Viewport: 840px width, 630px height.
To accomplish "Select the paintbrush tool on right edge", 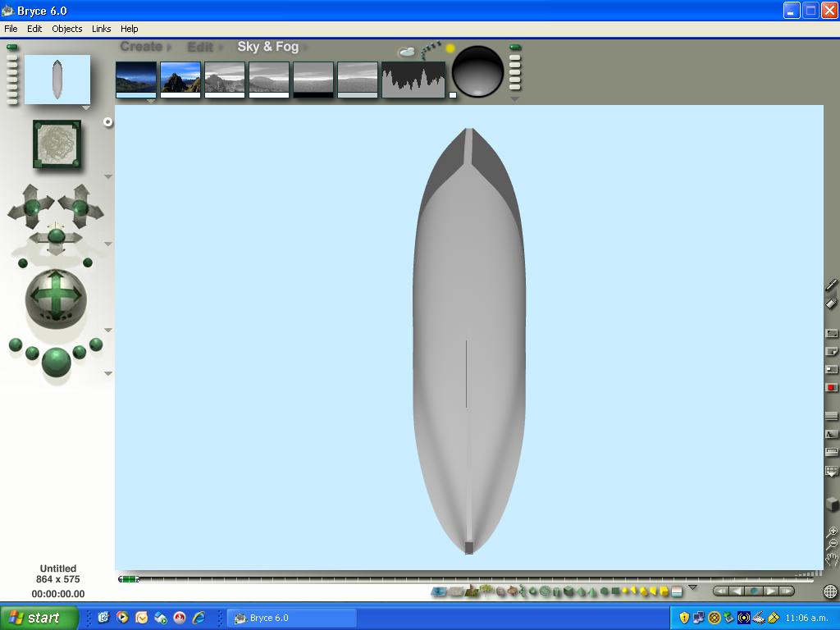I will pos(831,285).
